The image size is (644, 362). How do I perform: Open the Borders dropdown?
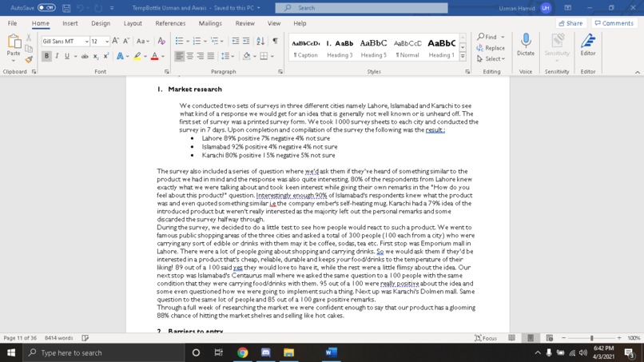click(272, 56)
